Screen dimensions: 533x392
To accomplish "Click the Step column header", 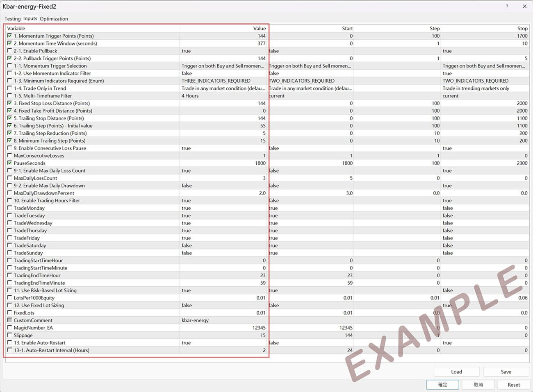I will coord(398,28).
